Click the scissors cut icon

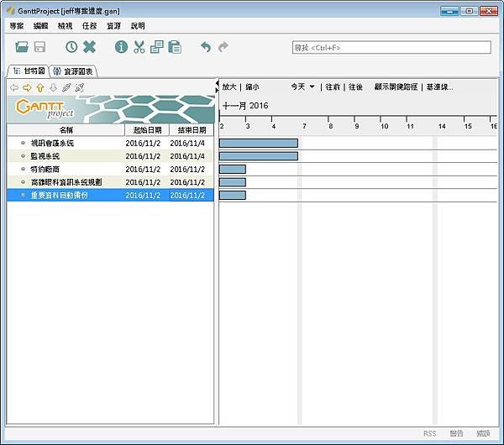pos(139,47)
